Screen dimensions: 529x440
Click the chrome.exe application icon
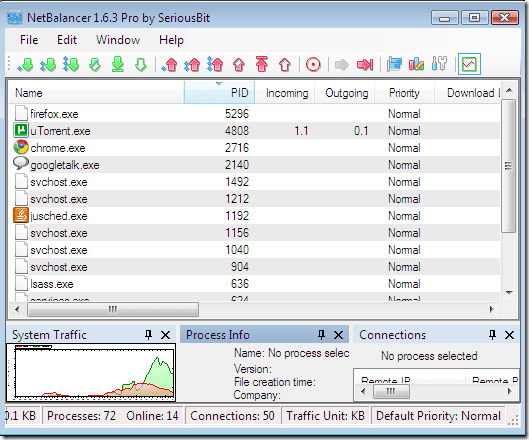click(21, 147)
